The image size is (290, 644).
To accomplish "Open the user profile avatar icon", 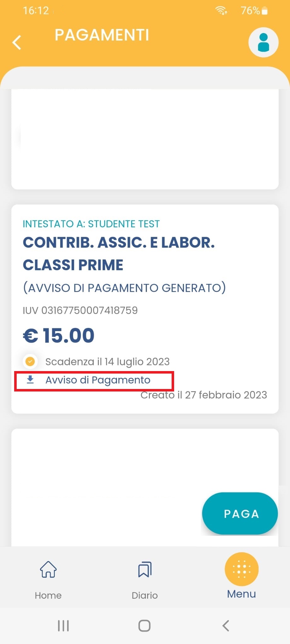I will coord(263,42).
